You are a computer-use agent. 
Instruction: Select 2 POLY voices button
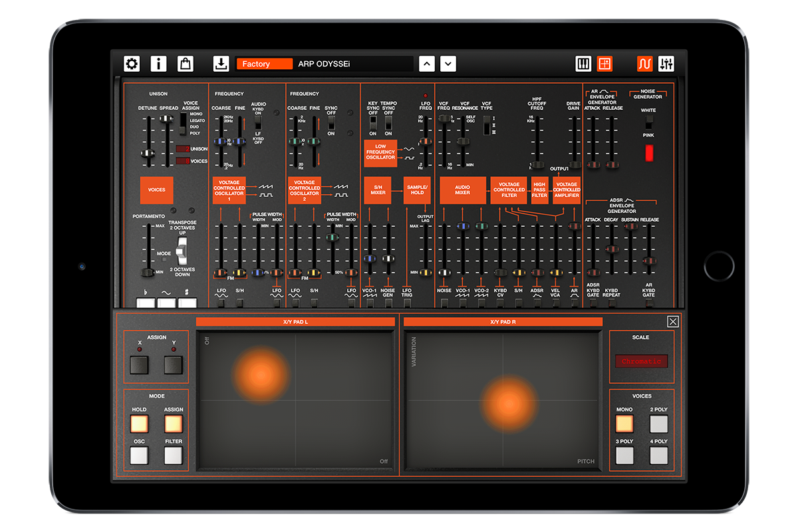[658, 424]
